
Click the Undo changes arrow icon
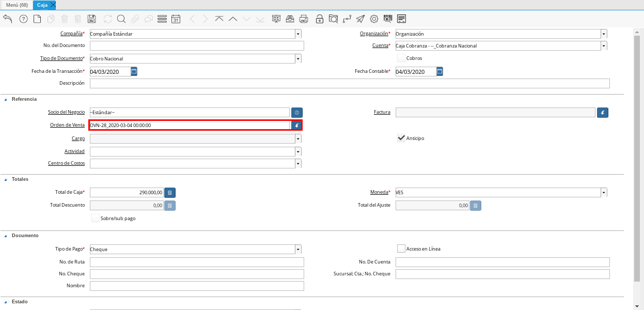pos(8,19)
